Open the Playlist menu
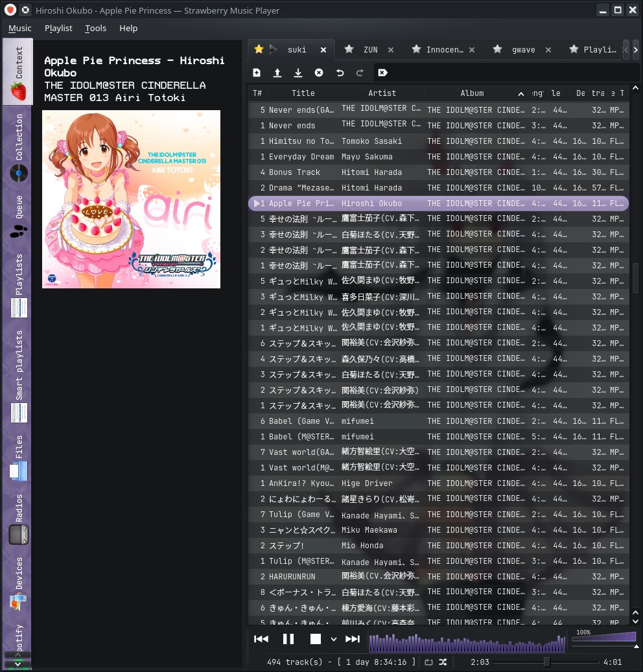 click(58, 29)
